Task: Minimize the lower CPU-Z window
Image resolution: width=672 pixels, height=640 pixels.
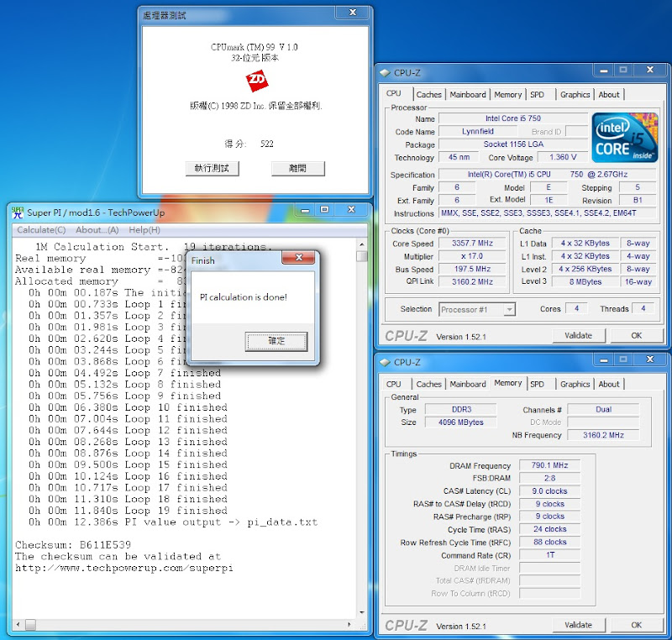Action: (604, 359)
